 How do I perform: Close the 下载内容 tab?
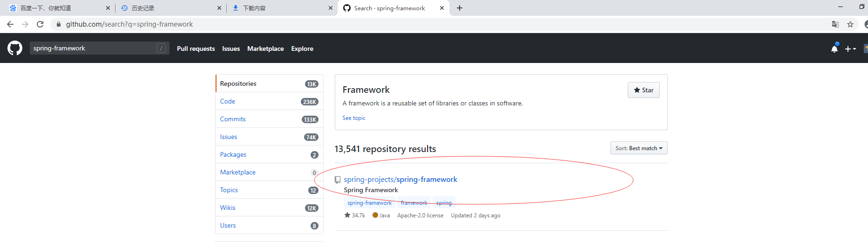tap(331, 8)
